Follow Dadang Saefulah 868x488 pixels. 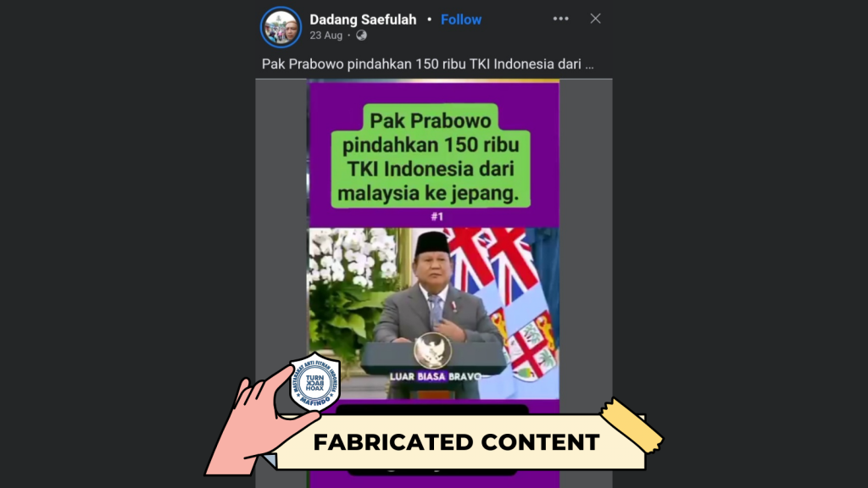pos(460,19)
